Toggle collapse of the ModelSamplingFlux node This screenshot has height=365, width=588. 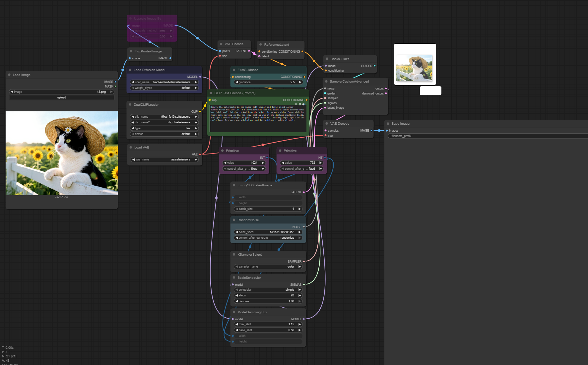coord(234,312)
